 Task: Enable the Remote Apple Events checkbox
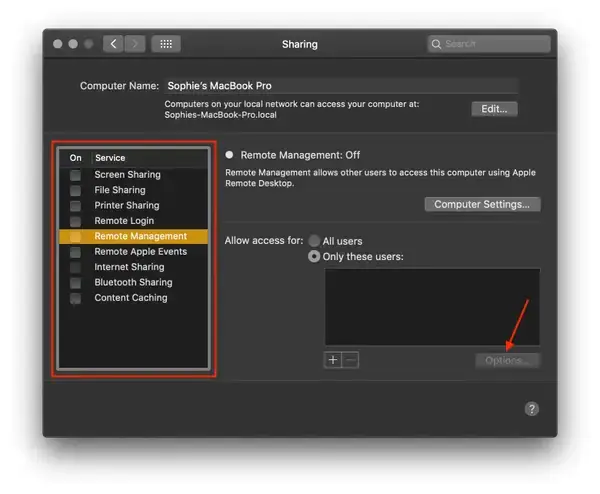pyautogui.click(x=75, y=251)
